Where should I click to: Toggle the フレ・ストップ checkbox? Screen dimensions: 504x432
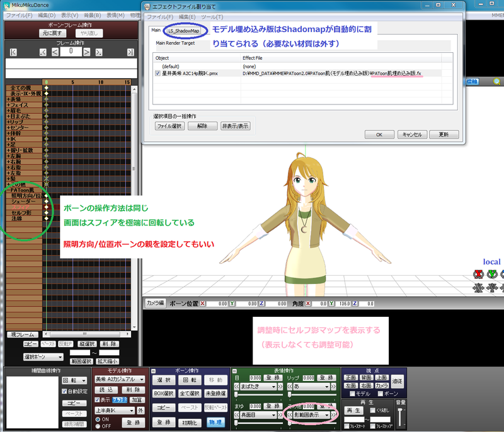pos(372,426)
